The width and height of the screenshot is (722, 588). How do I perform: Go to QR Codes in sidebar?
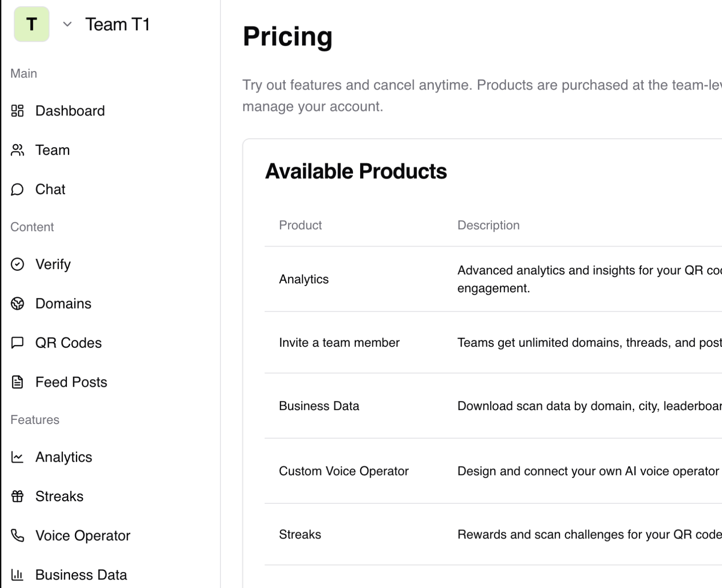coord(68,343)
